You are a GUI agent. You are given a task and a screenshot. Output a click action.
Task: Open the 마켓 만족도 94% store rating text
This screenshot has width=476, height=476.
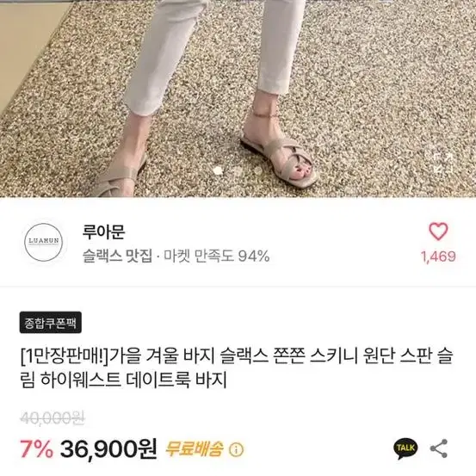[217, 256]
